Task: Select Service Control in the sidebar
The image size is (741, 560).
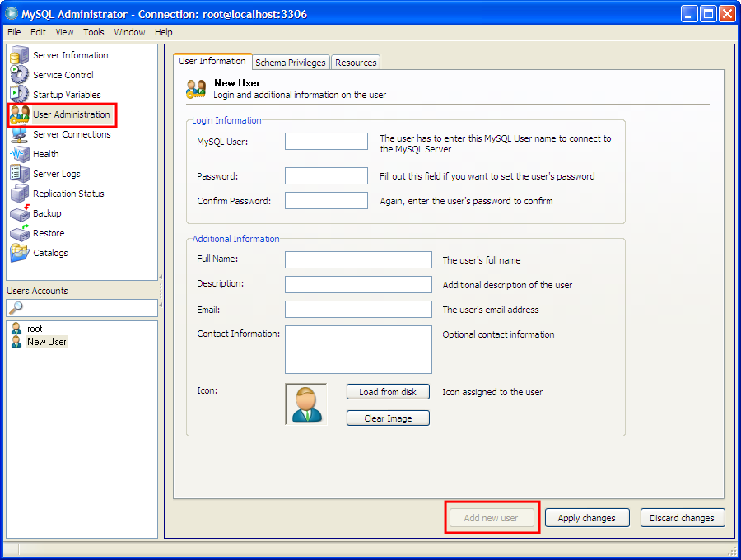Action: pos(63,75)
